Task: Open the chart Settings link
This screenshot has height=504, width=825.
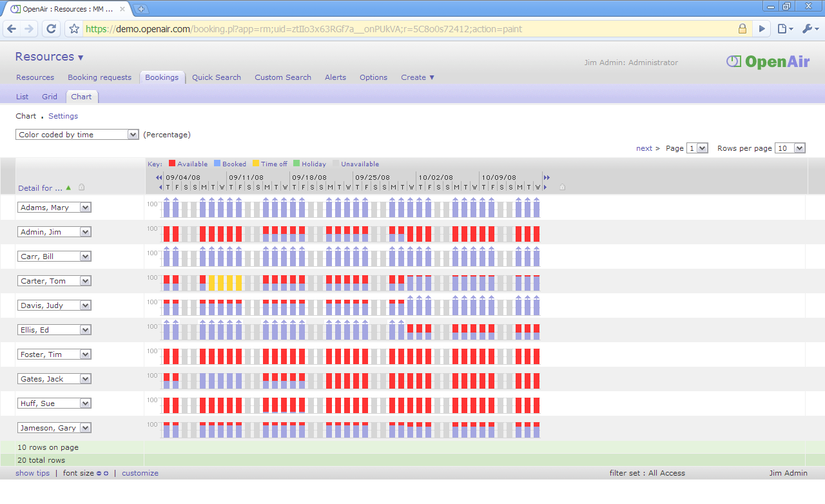Action: click(x=63, y=116)
